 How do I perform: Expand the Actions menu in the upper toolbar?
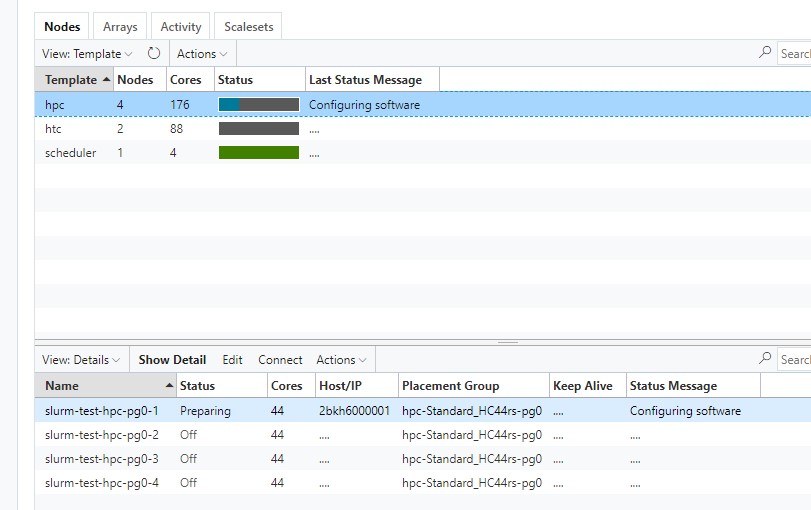pos(202,54)
